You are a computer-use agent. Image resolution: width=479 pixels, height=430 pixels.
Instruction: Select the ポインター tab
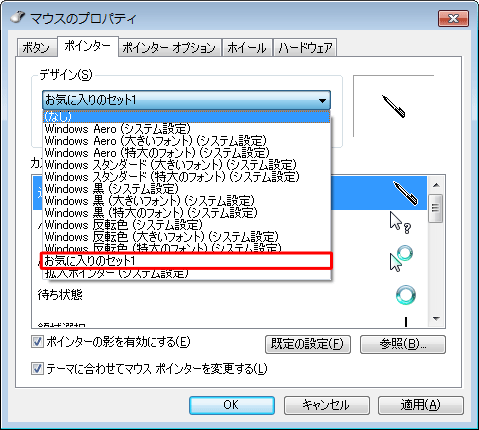tap(88, 46)
